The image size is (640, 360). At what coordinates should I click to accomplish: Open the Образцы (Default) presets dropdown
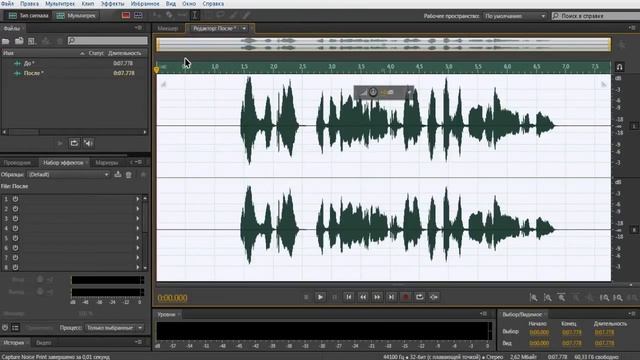[69, 175]
